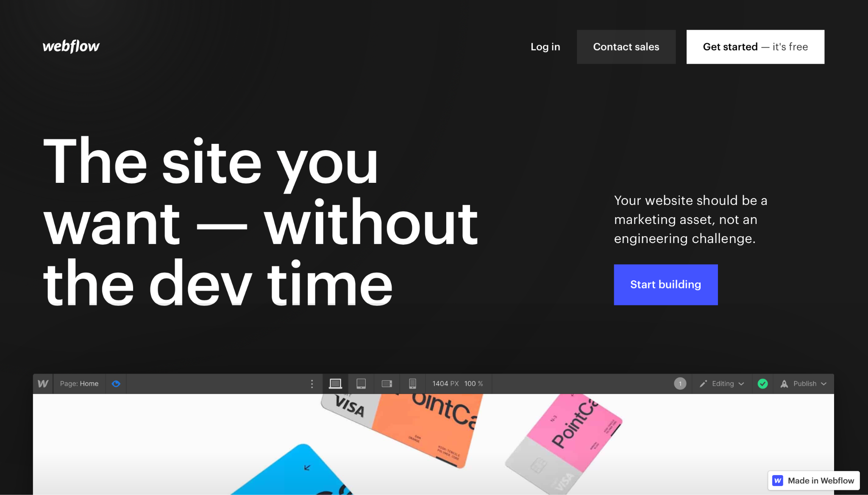Click the desktop viewport icon
The width and height of the screenshot is (868, 495).
pos(335,383)
